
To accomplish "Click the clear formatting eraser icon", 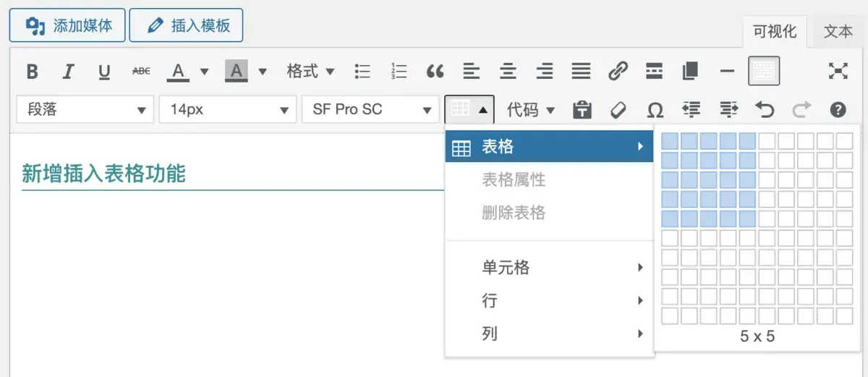I will [x=618, y=110].
